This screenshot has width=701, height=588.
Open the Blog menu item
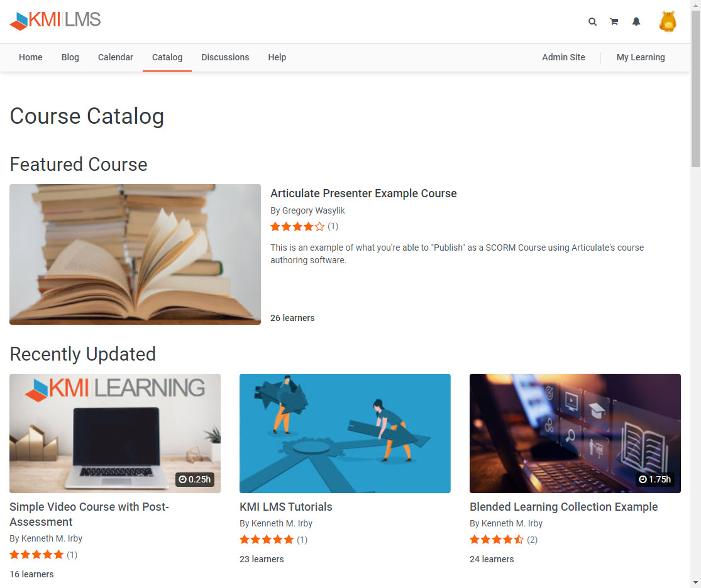point(70,57)
